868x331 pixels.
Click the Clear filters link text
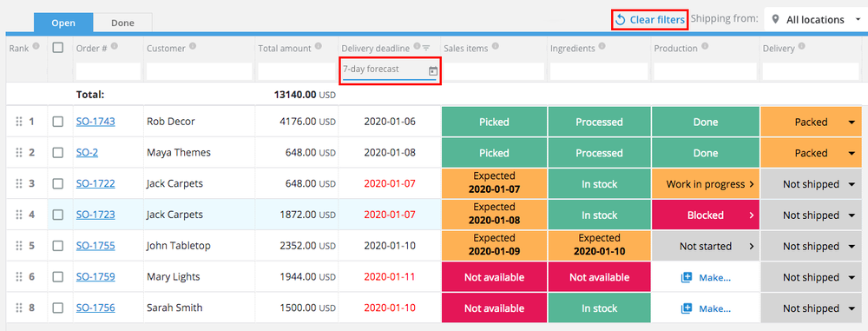(x=658, y=20)
